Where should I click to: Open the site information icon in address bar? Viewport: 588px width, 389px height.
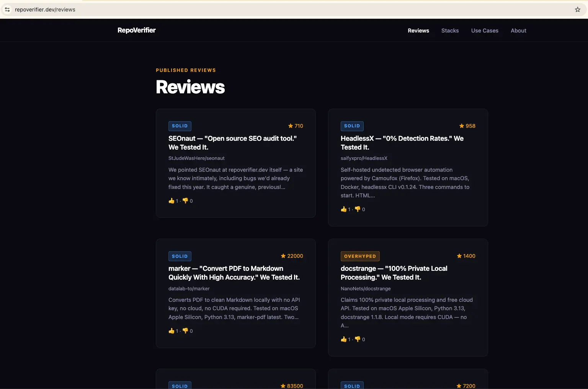[7, 10]
